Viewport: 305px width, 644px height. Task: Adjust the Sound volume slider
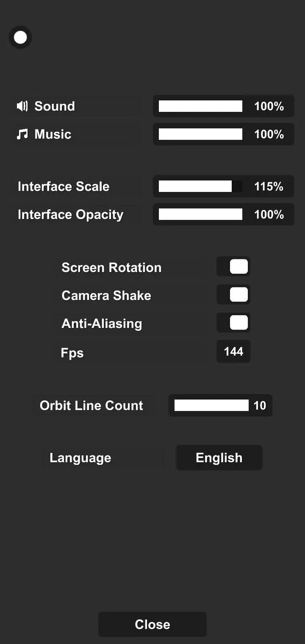coord(200,106)
